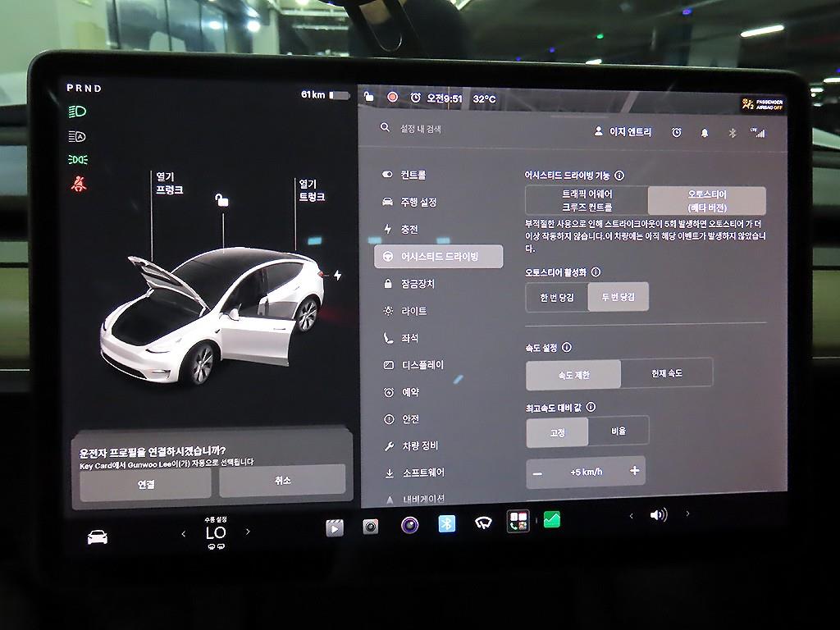This screenshot has height=630, width=840.
Task: Select 비율 offset mode
Action: (x=619, y=431)
